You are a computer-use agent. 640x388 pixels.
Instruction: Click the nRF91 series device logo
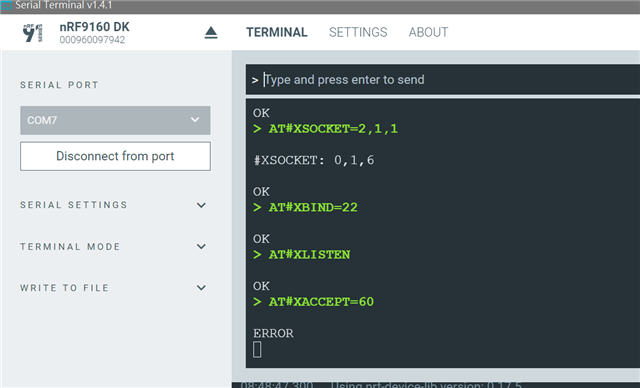(x=32, y=33)
